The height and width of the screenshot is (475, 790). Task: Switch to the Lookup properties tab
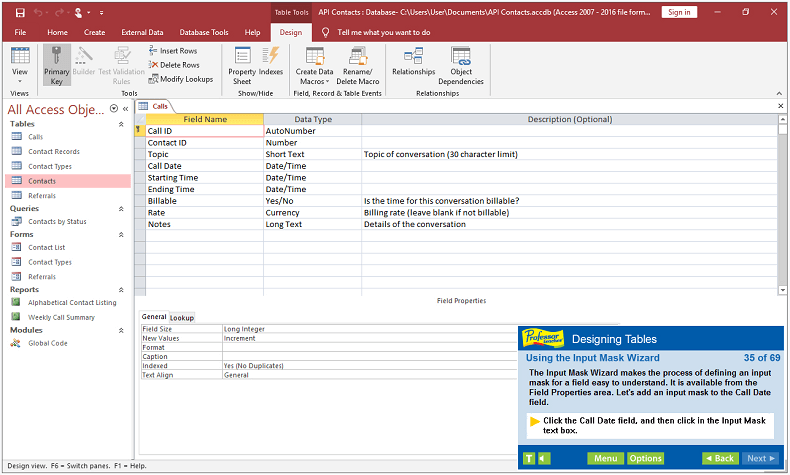coord(181,318)
